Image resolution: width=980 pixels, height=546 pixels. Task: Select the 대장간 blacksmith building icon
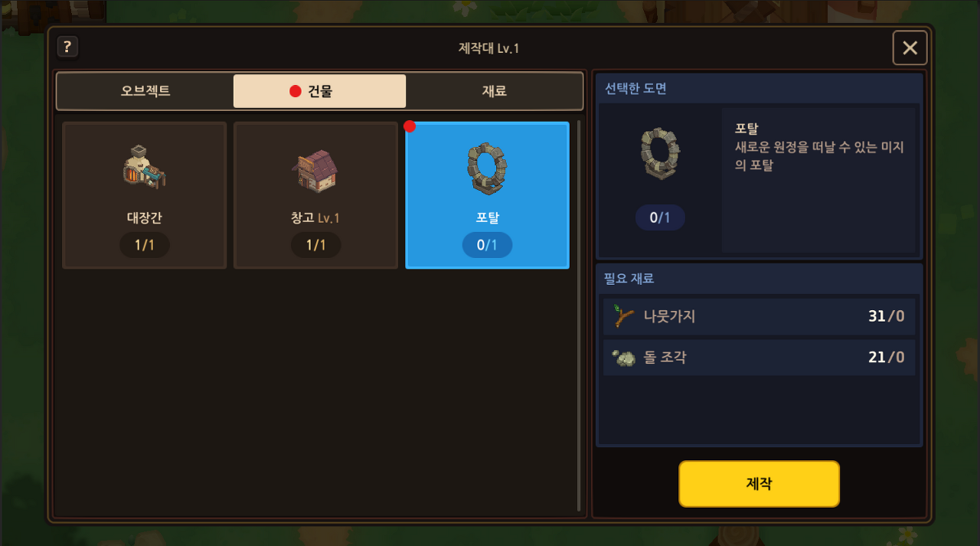[144, 167]
